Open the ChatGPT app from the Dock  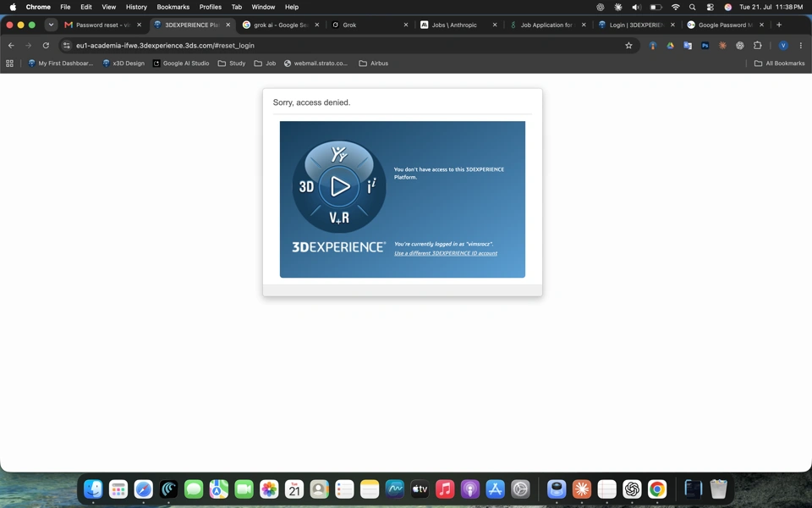(x=632, y=489)
